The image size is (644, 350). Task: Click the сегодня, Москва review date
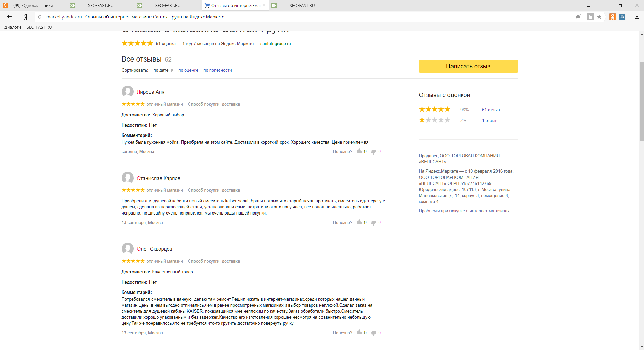[x=138, y=152]
